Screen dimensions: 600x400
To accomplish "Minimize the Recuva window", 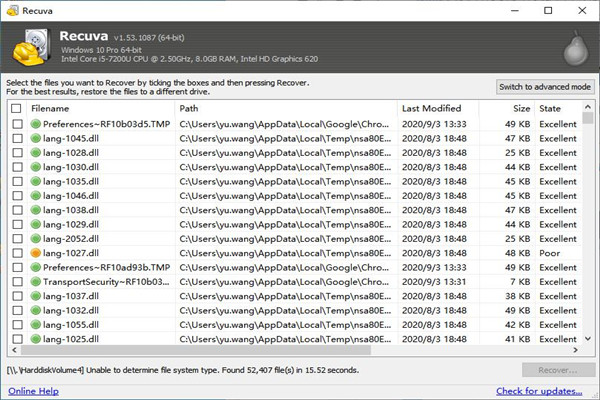I will (515, 10).
